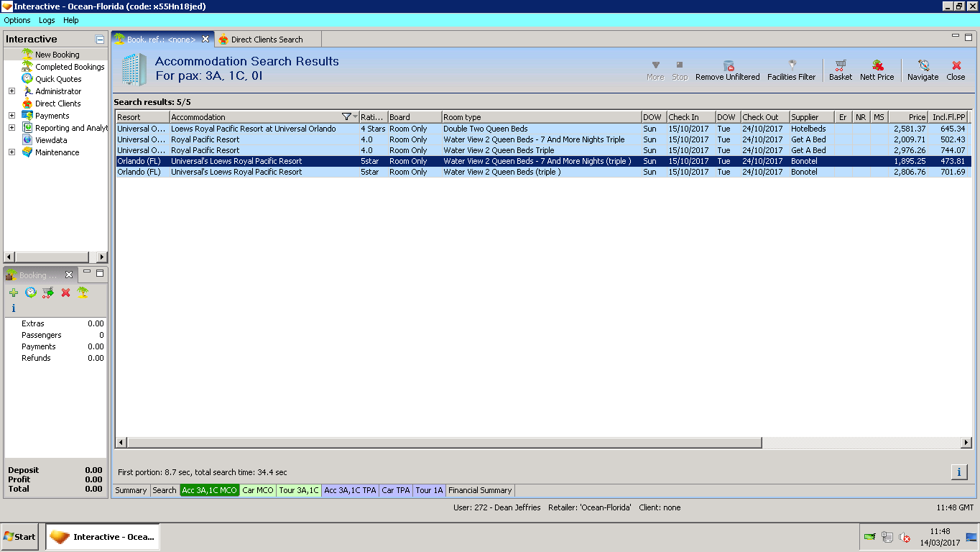Click the green plus icon in Booking panel
Screen dimensions: 980x552
point(14,293)
